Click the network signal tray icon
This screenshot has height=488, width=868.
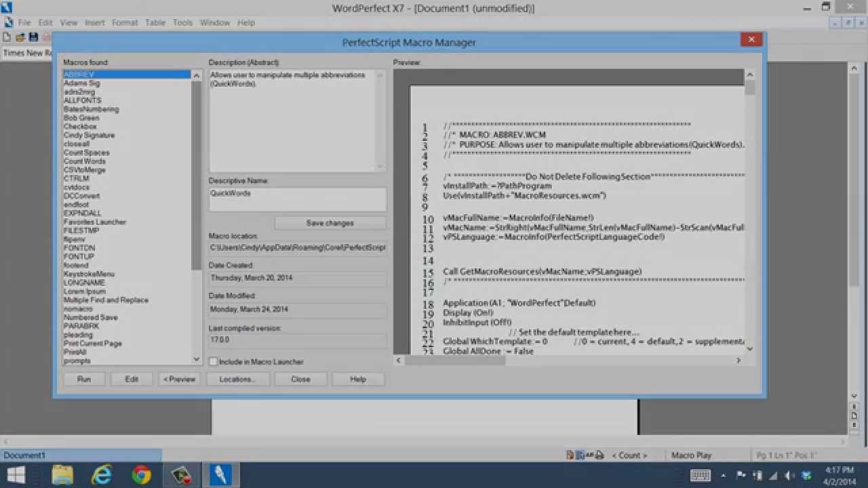774,475
